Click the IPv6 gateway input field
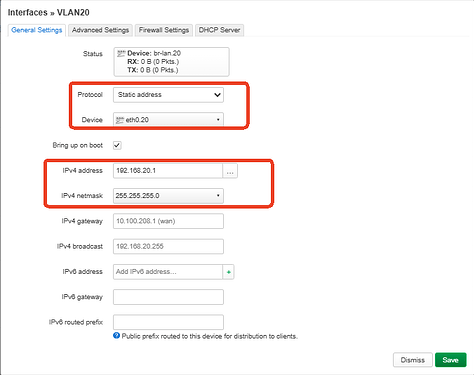474x375 pixels. 168,297
